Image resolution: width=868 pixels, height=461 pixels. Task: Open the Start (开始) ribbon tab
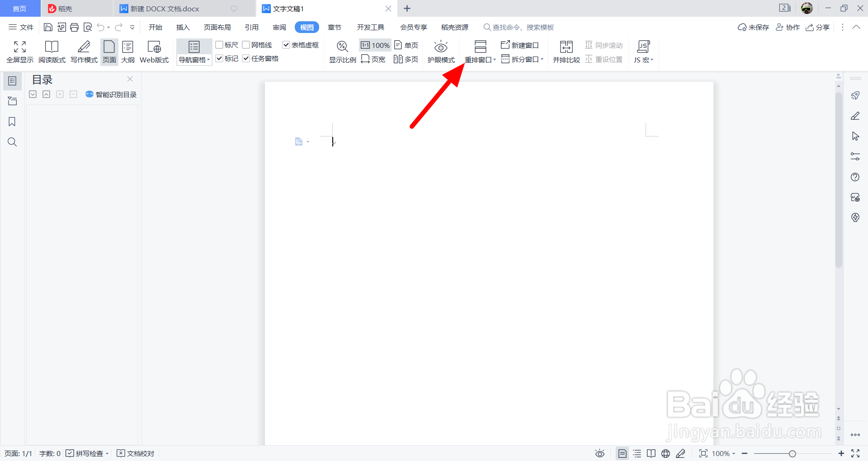[x=155, y=27]
